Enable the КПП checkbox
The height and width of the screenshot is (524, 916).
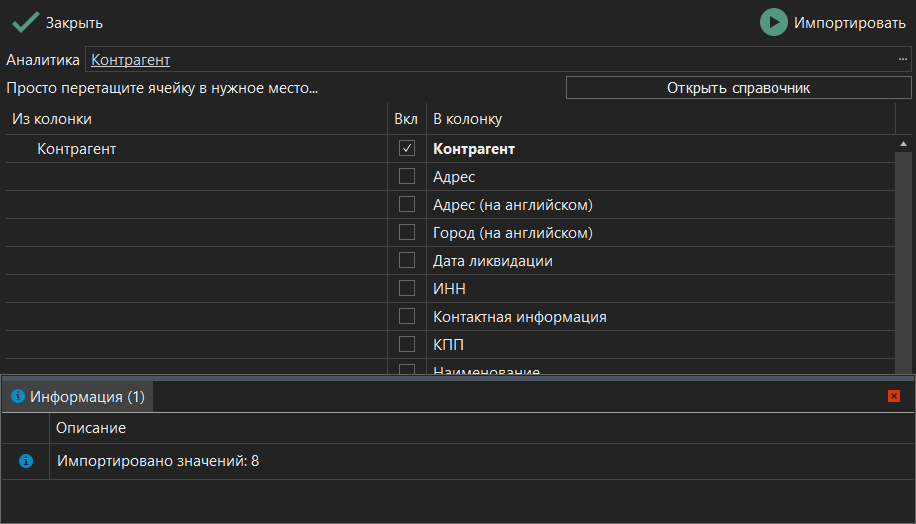click(x=407, y=345)
